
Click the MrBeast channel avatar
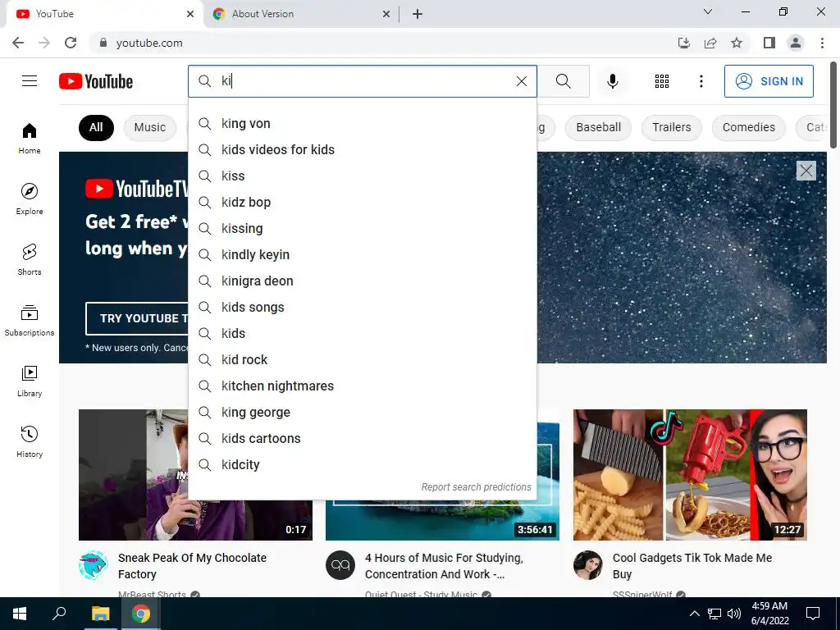pyautogui.click(x=94, y=565)
